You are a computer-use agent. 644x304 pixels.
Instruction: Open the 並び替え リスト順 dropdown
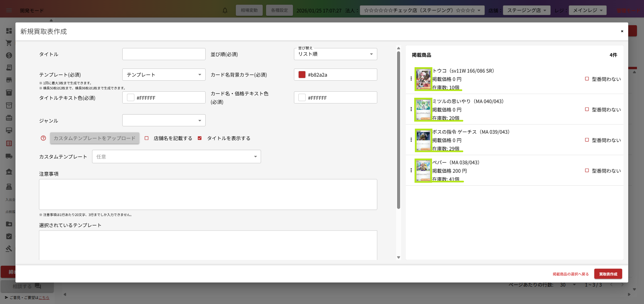tap(335, 54)
